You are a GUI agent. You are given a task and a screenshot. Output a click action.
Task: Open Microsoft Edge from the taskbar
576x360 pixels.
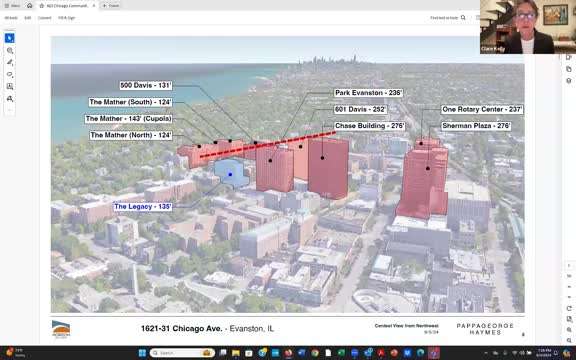pyautogui.click(x=421, y=353)
